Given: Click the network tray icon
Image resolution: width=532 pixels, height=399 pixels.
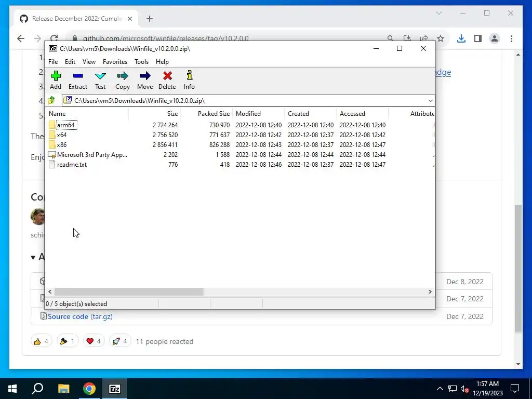Looking at the screenshot, I should click(453, 389).
